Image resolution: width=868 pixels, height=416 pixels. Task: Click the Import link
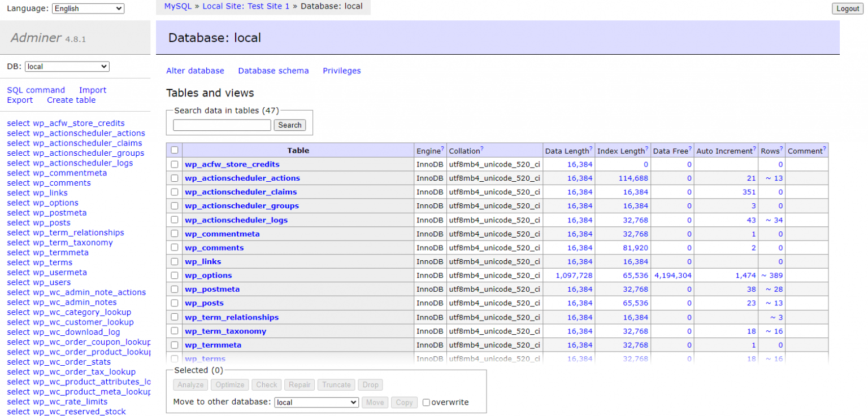tap(93, 90)
